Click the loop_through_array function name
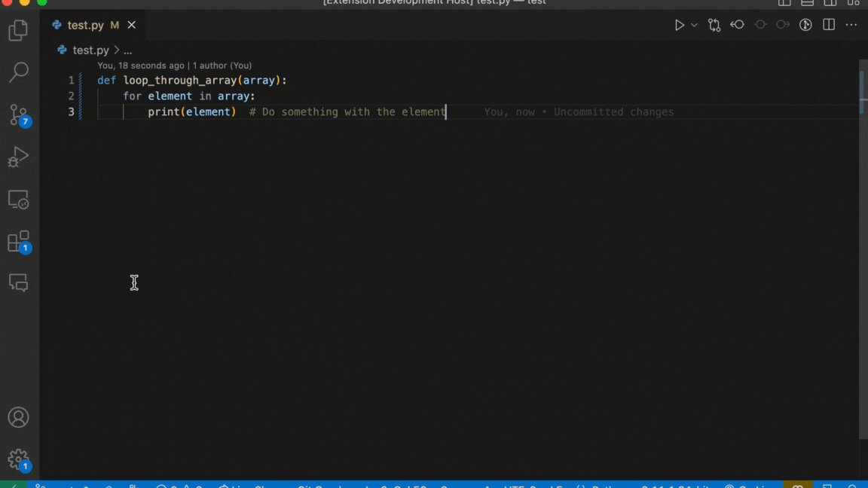This screenshot has height=488, width=868. (x=180, y=81)
